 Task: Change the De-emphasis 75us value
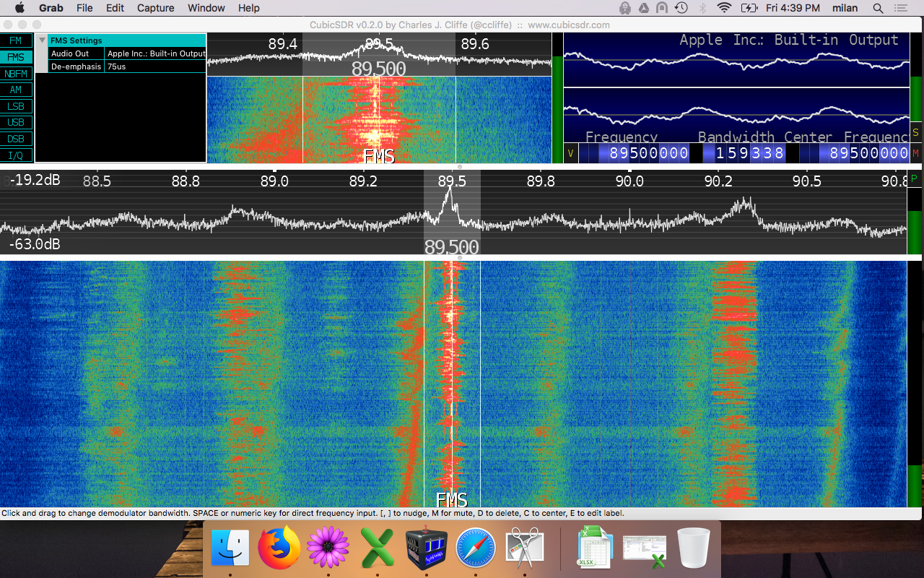click(156, 66)
